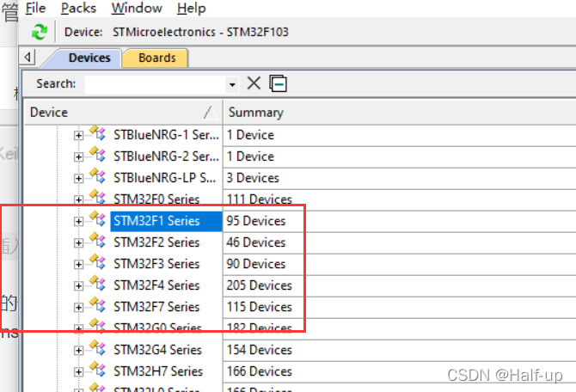
Task: Expand the STM32F1 Series node
Action: (x=78, y=222)
